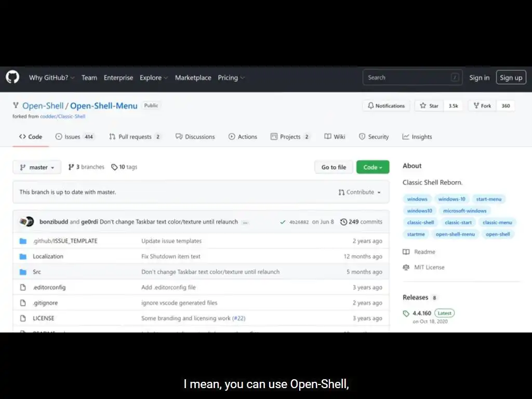This screenshot has height=399, width=532.
Task: Open the Actions tab
Action: 243,137
